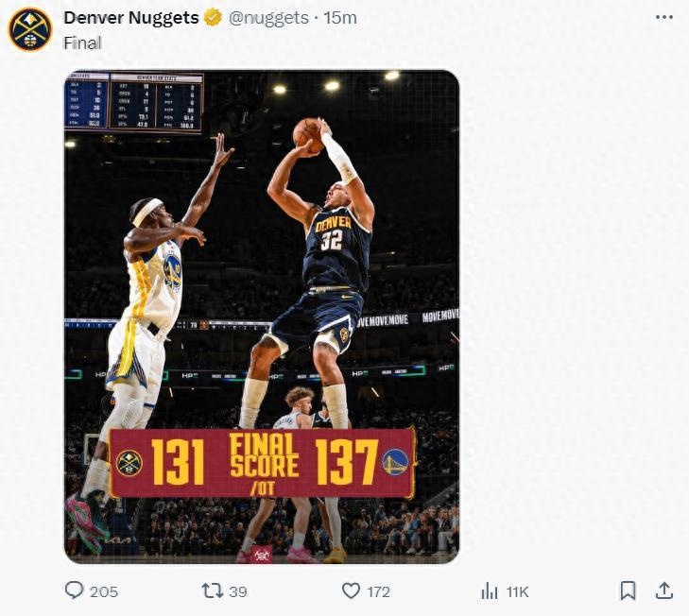Open the 15m timestamp permalink
The image size is (689, 616).
(x=340, y=18)
